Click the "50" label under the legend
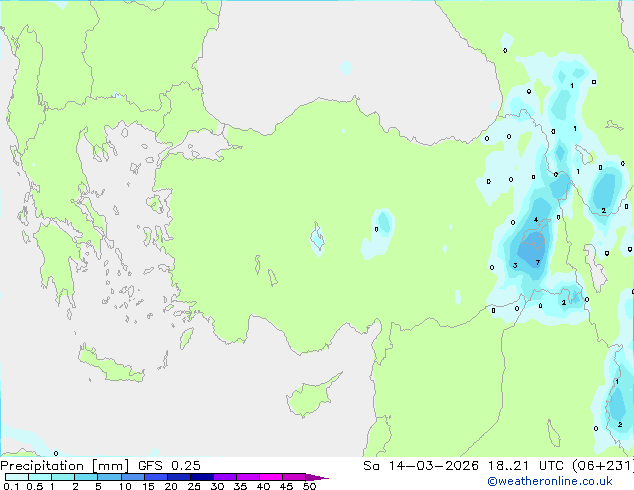The width and height of the screenshot is (634, 490). tap(309, 486)
